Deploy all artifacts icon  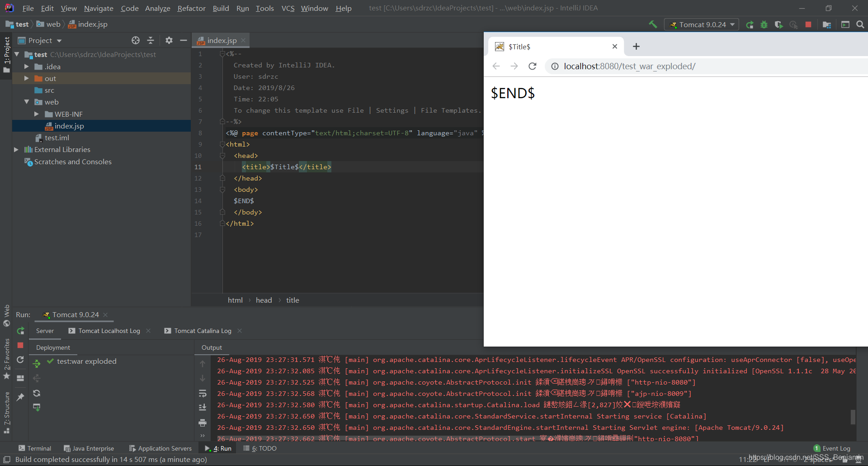pos(37,363)
